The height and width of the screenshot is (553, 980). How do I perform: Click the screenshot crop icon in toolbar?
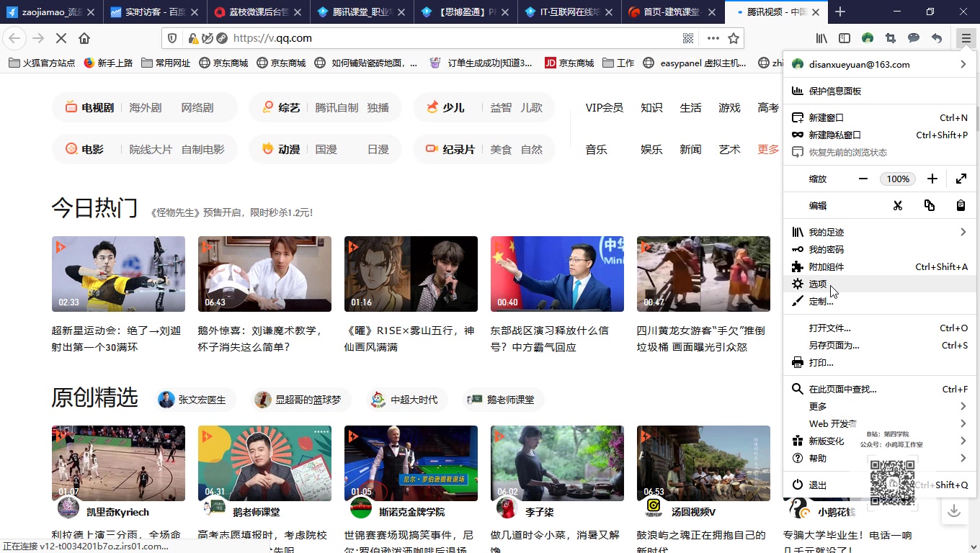click(x=891, y=38)
